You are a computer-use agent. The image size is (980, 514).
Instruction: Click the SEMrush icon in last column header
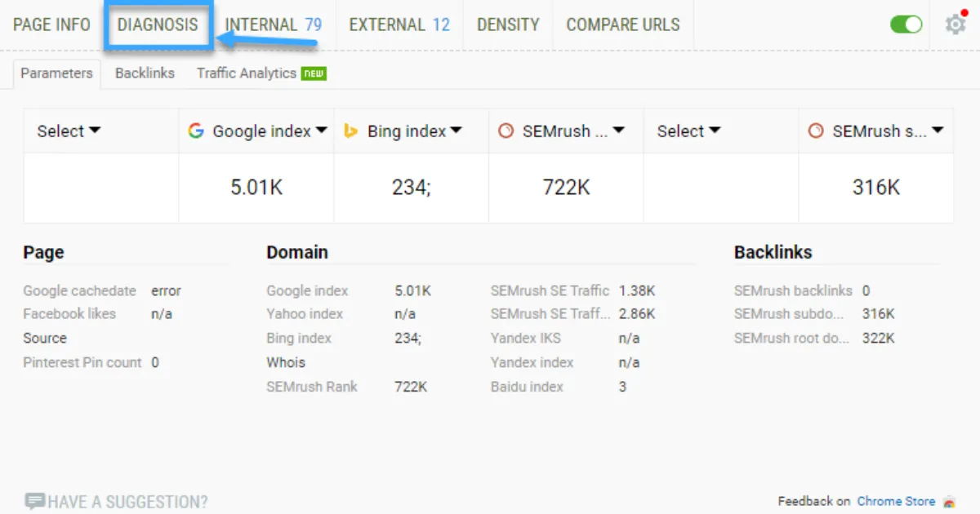click(815, 131)
